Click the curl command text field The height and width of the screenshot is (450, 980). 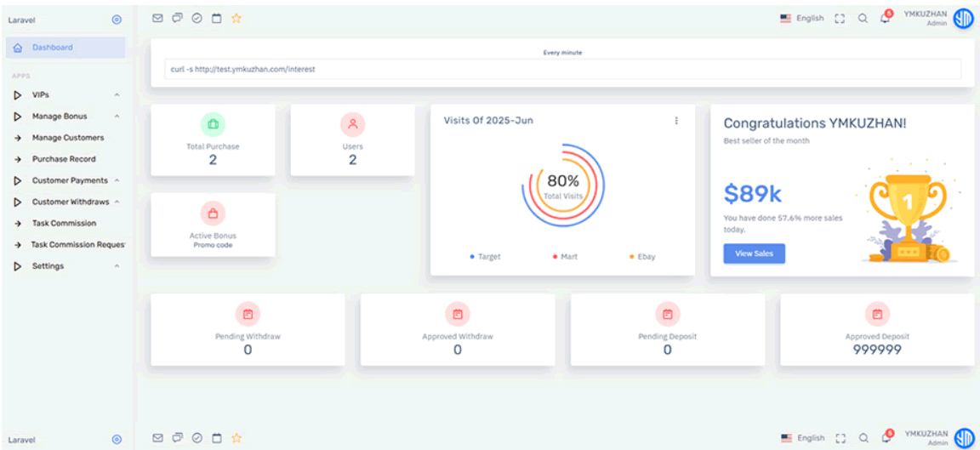(x=562, y=69)
